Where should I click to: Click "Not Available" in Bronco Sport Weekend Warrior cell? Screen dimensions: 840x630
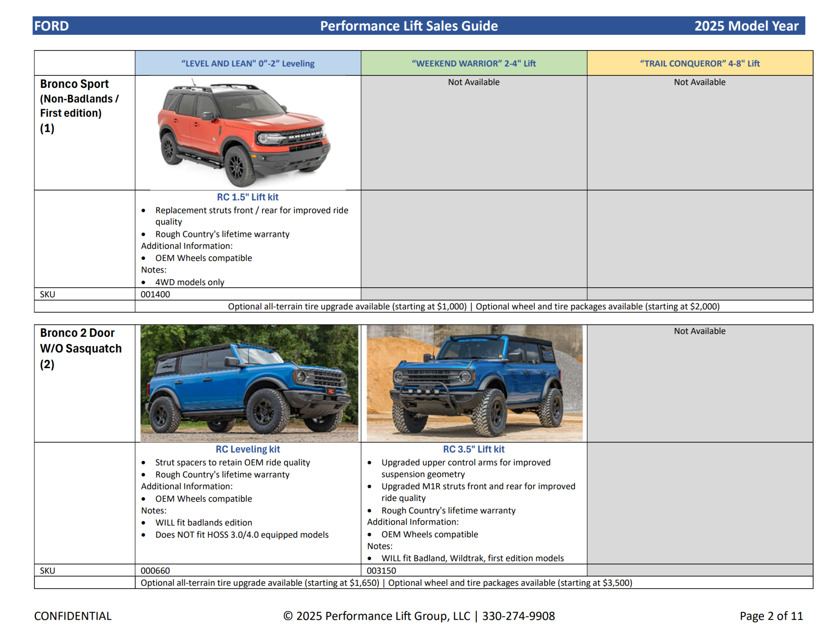point(474,82)
